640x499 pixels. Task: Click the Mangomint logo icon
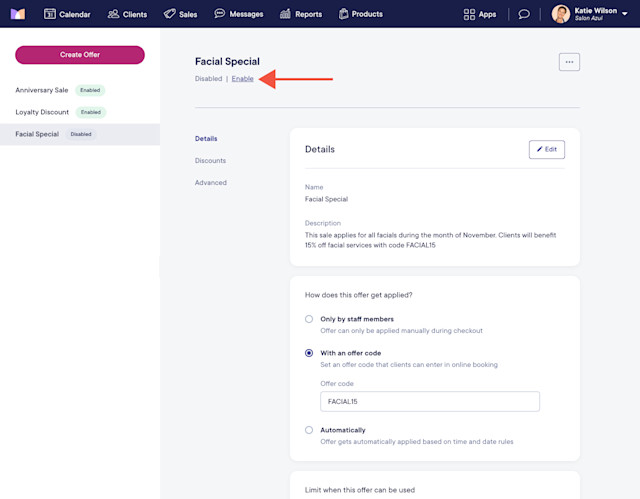pos(18,14)
